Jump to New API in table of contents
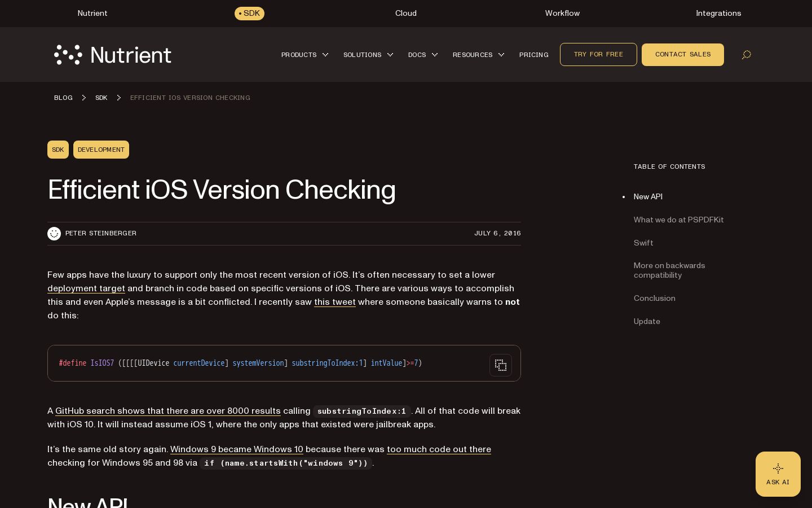 [x=648, y=196]
